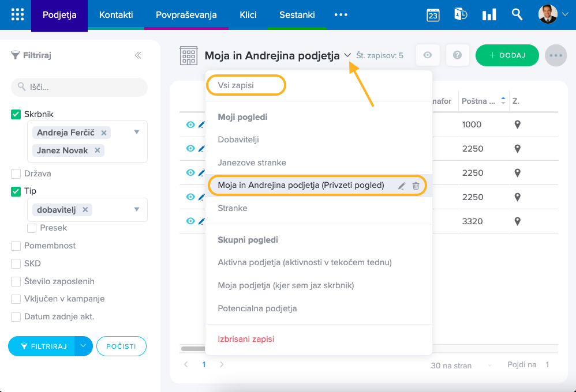Switch to the Kontakti tab
The width and height of the screenshot is (576, 392).
116,15
